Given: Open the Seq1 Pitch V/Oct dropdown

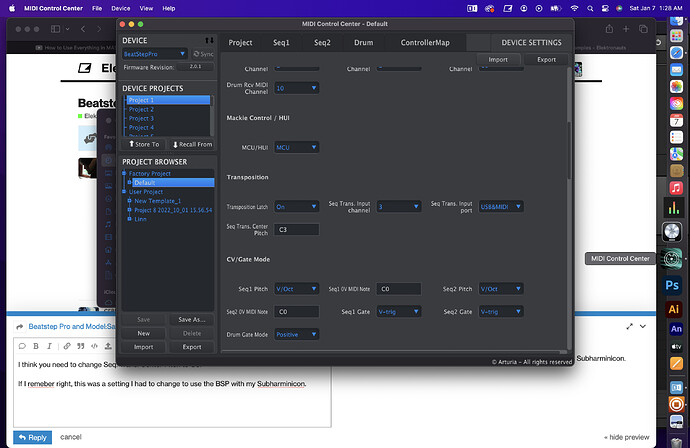Looking at the screenshot, I should [296, 289].
